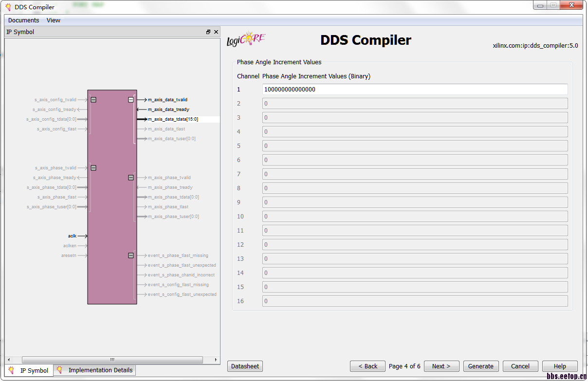This screenshot has height=382, width=588.
Task: Collapse the m_axis_phase port group
Action: [x=131, y=178]
